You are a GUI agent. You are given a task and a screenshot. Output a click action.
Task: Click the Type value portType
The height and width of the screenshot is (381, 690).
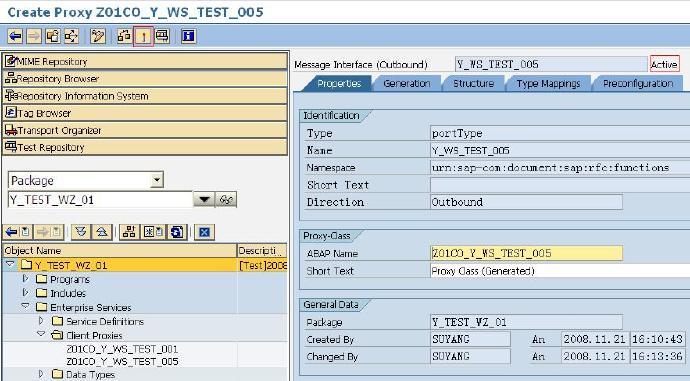(x=560, y=133)
